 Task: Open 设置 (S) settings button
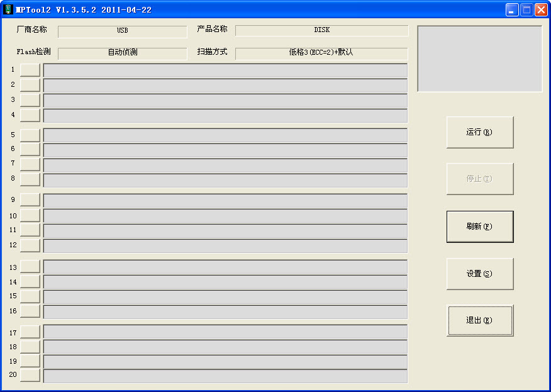(480, 274)
